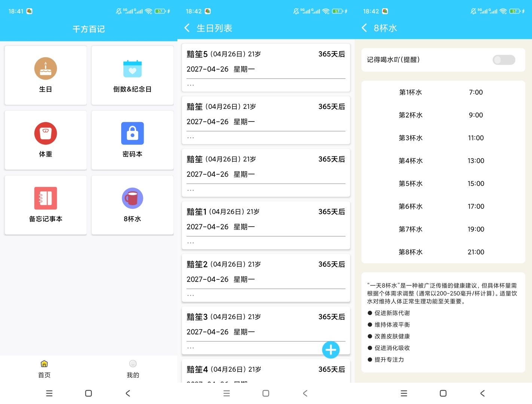Expand the ellipsis under 黯笙1
The image size is (532, 404).
coord(191,243)
